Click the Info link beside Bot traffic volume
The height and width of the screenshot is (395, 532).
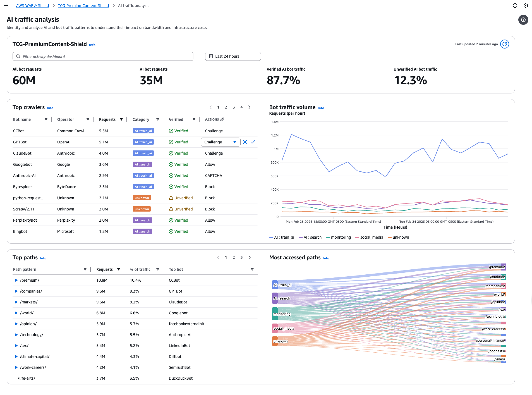(x=321, y=108)
